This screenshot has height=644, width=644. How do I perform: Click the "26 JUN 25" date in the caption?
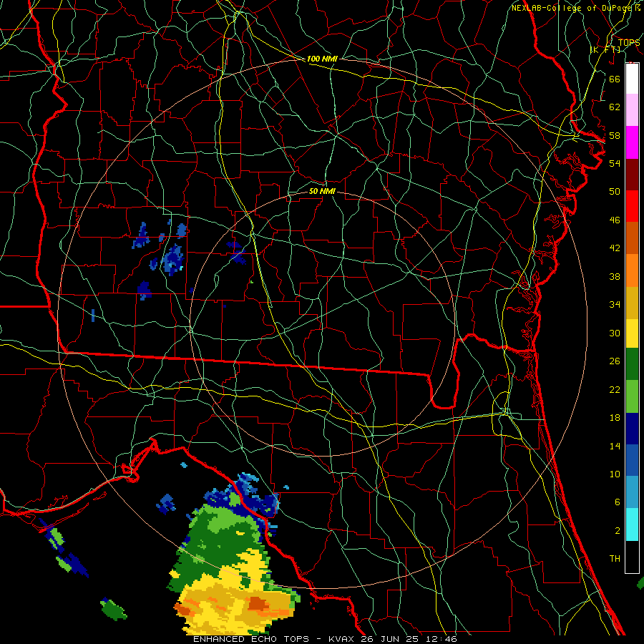pos(391,639)
